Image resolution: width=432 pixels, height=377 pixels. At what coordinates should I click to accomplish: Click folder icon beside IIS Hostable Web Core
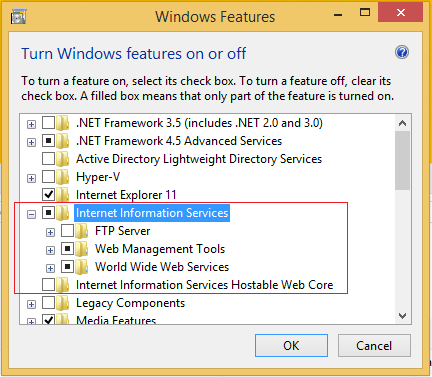tap(62, 285)
